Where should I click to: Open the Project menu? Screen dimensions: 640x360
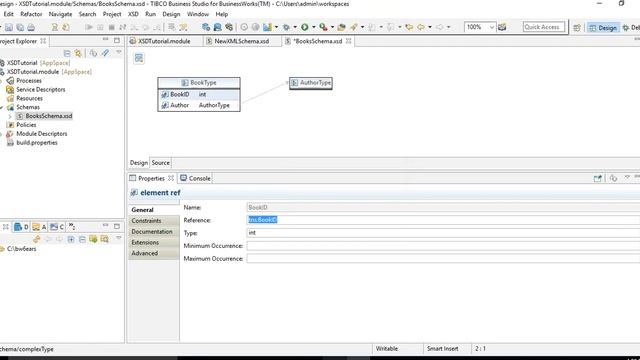pos(112,14)
